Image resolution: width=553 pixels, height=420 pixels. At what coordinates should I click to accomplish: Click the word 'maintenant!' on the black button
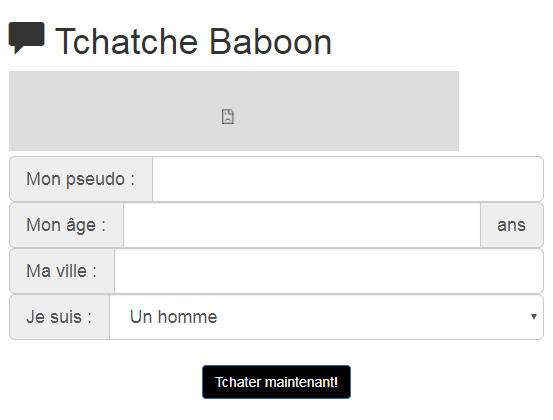(x=302, y=382)
